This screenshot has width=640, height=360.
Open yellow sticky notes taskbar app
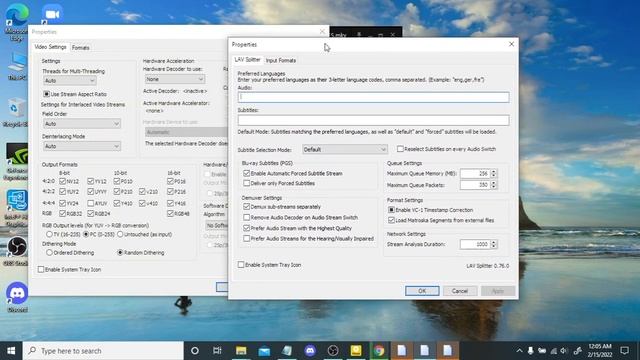point(356,351)
